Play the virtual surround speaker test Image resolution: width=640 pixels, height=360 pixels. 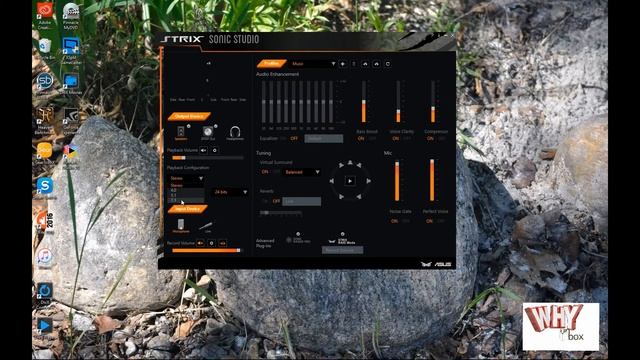tap(350, 181)
